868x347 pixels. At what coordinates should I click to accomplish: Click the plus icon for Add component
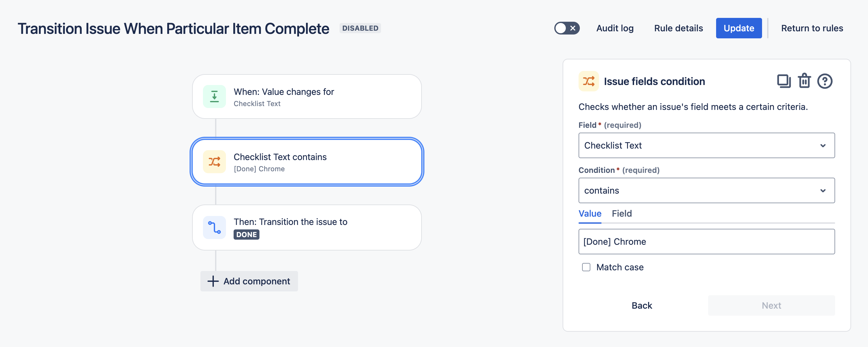tap(213, 281)
